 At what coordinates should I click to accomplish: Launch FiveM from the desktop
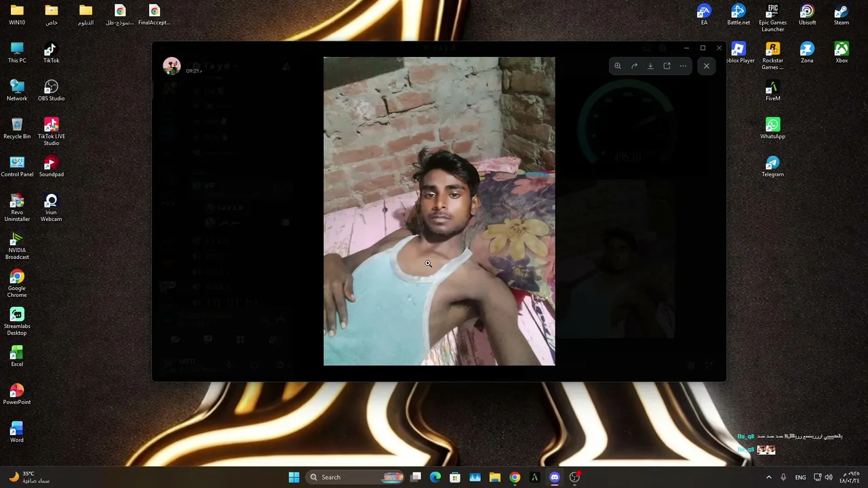[773, 91]
